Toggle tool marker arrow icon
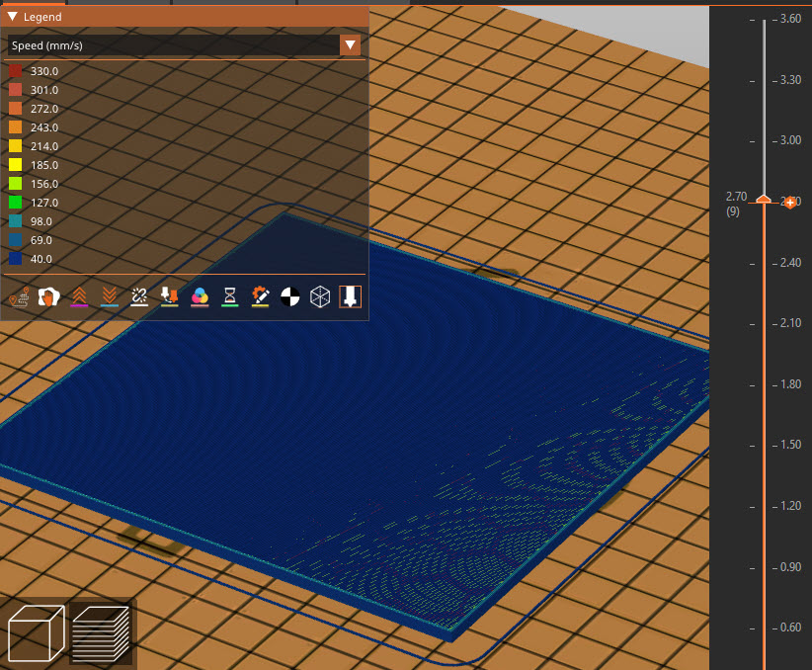 point(350,296)
